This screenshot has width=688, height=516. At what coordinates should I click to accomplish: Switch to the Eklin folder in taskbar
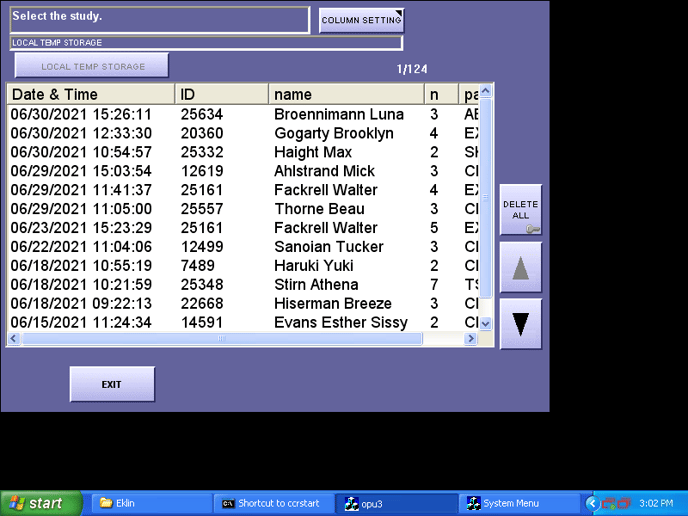pos(148,504)
